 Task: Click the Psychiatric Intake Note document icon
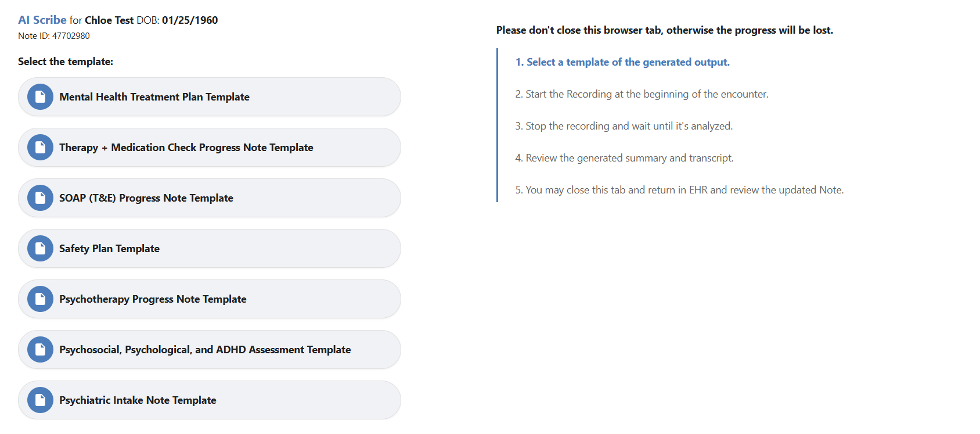[40, 400]
